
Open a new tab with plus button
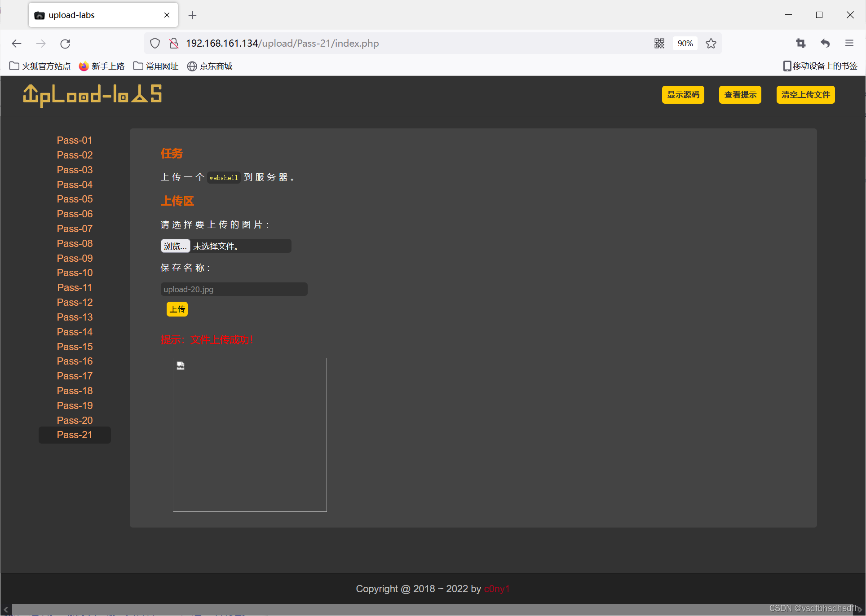[192, 15]
